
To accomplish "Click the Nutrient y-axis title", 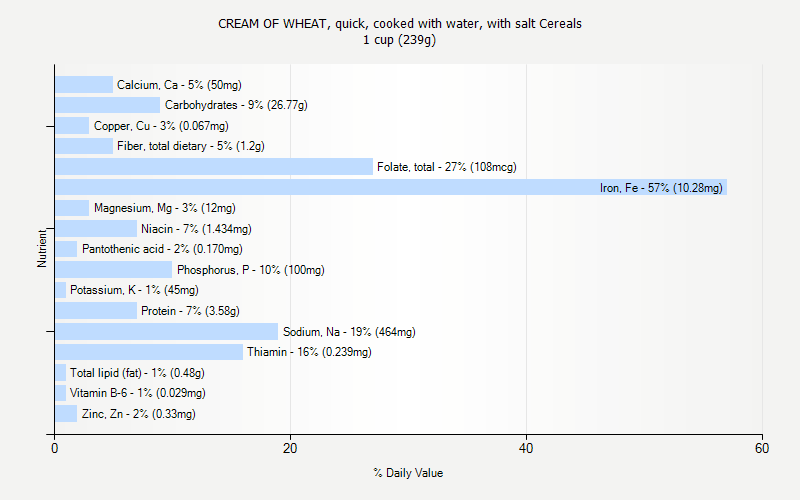I will pos(43,248).
